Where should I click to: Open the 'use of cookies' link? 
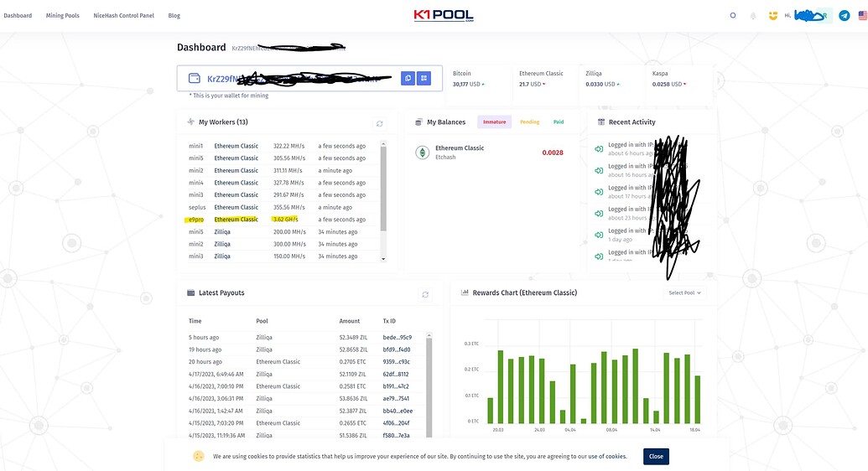pyautogui.click(x=607, y=457)
